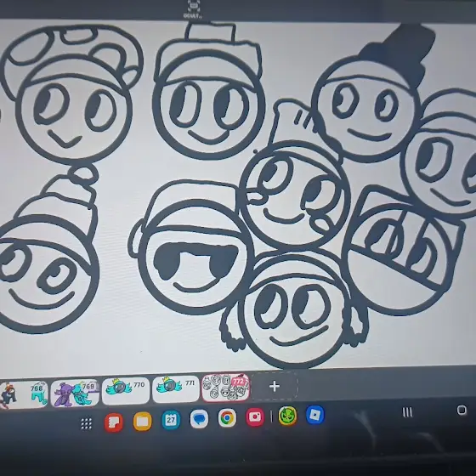Launch Google Chrome from the taskbar
The image size is (476, 476).
[227, 418]
